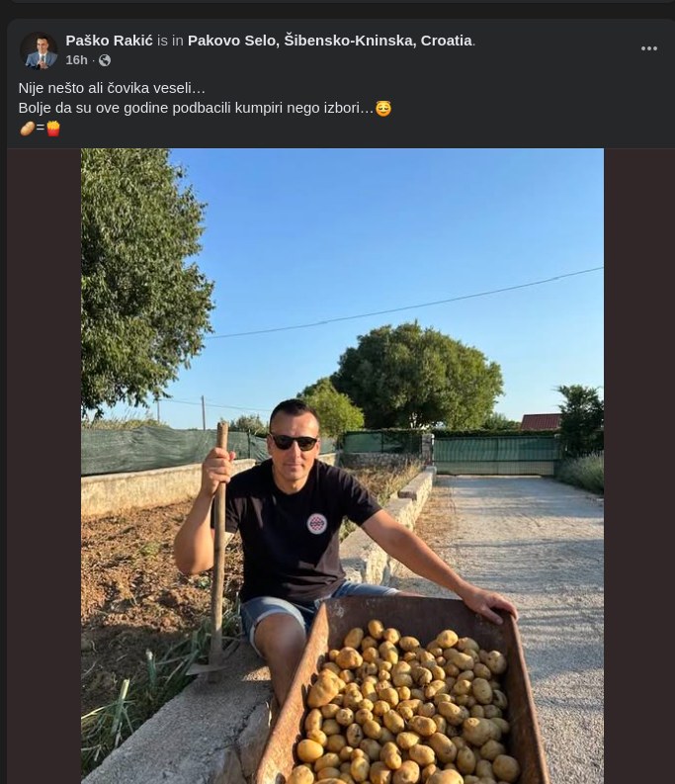Click the Paško Rakić name link
This screenshot has height=784, width=675.
(x=109, y=41)
